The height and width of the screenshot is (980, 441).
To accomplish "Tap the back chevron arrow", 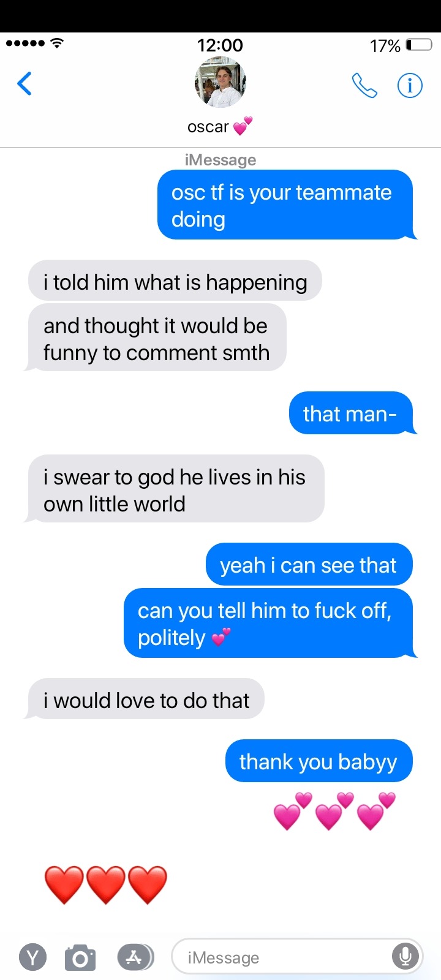I will pyautogui.click(x=24, y=84).
